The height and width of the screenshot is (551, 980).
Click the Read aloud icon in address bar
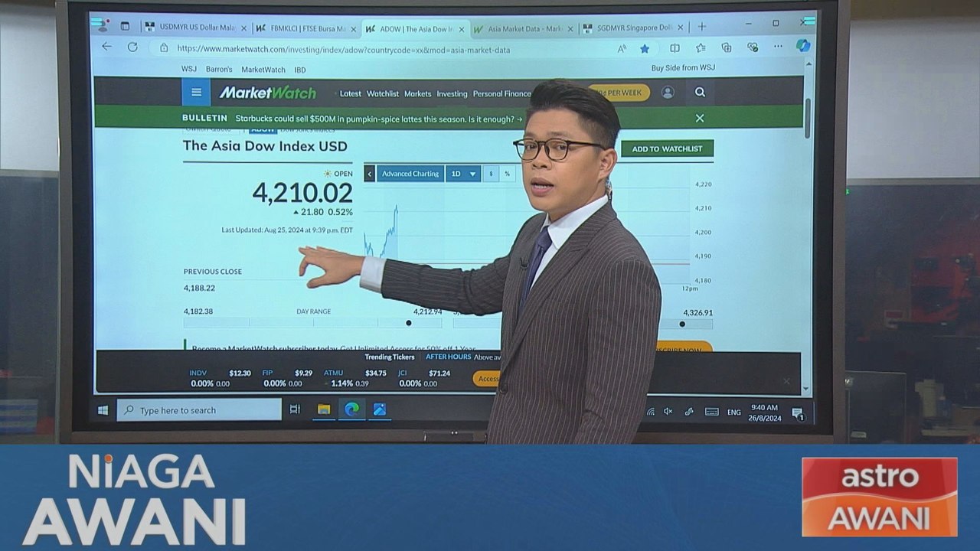point(622,48)
